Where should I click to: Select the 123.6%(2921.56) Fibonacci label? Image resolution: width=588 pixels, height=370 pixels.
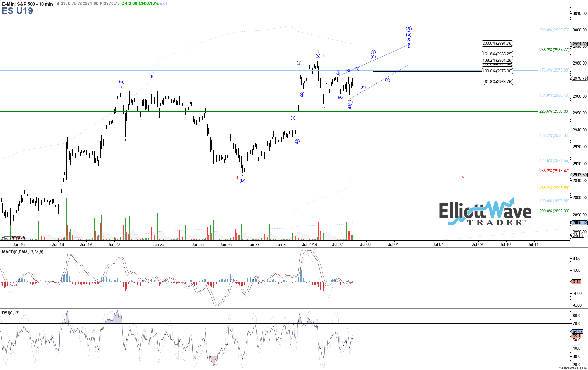point(554,160)
